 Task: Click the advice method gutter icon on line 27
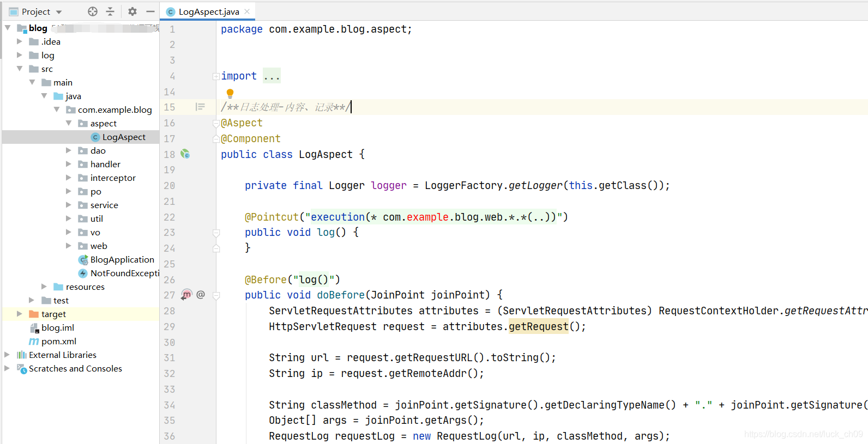coord(186,295)
